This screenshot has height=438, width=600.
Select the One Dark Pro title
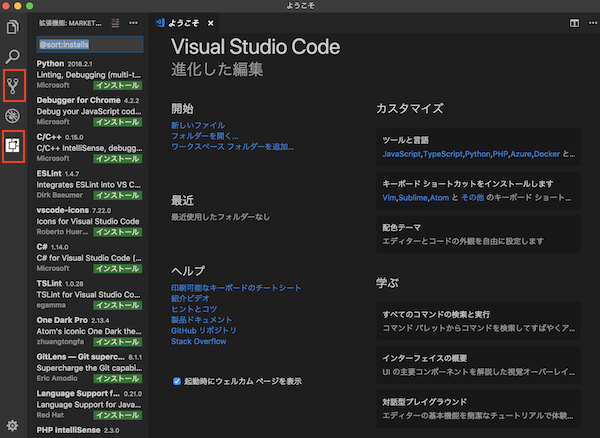(x=62, y=320)
